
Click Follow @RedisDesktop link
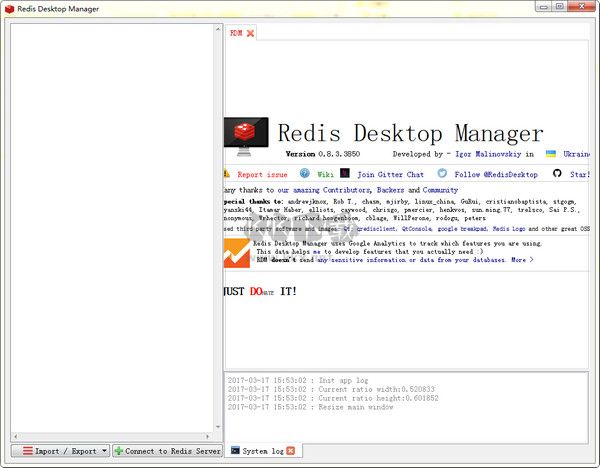[x=496, y=174]
